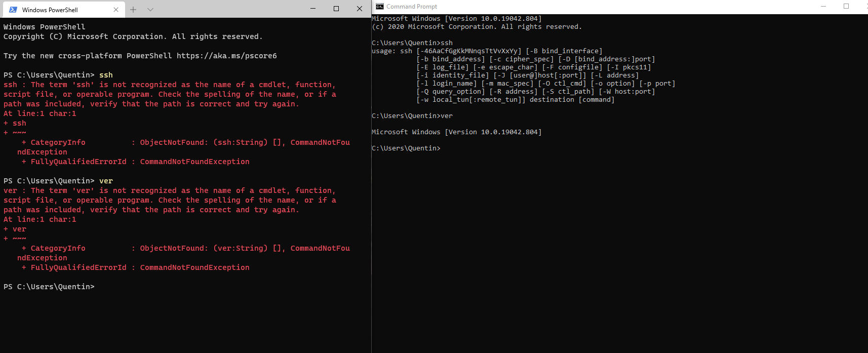Image resolution: width=868 pixels, height=353 pixels.
Task: Click '[-Q query_option]' option text
Action: pos(451,92)
